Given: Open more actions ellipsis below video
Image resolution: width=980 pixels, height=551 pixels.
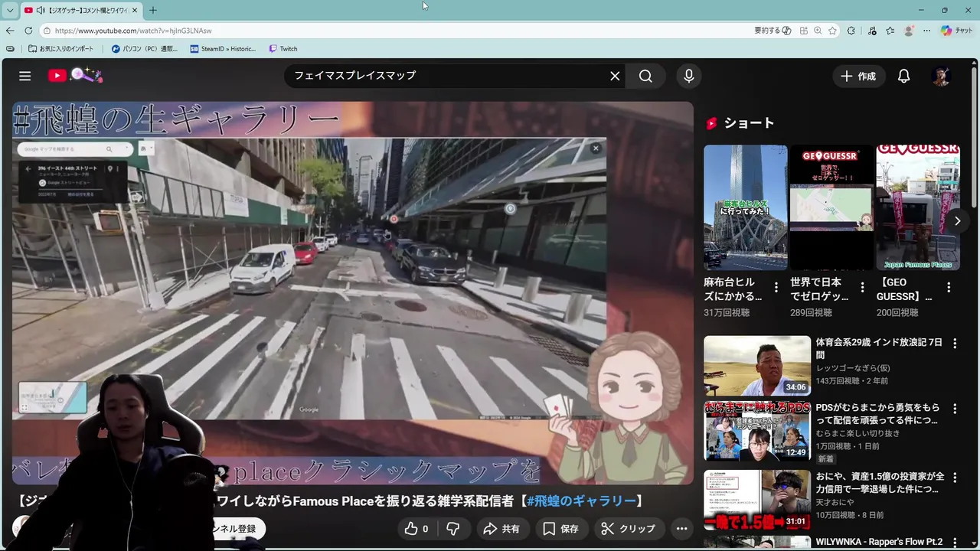Looking at the screenshot, I should pyautogui.click(x=681, y=529).
